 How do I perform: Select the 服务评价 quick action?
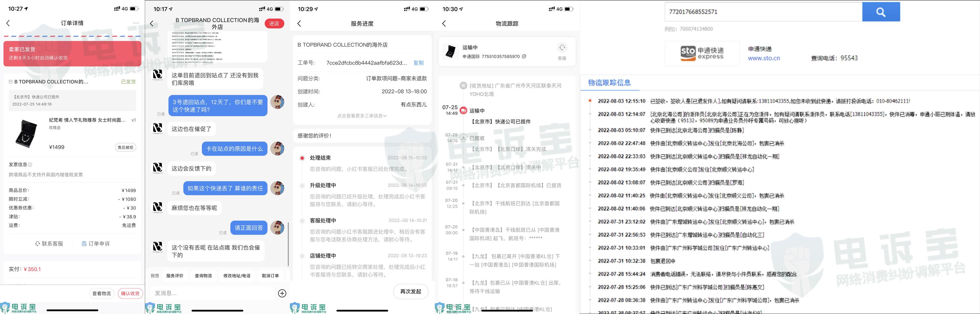[x=174, y=276]
